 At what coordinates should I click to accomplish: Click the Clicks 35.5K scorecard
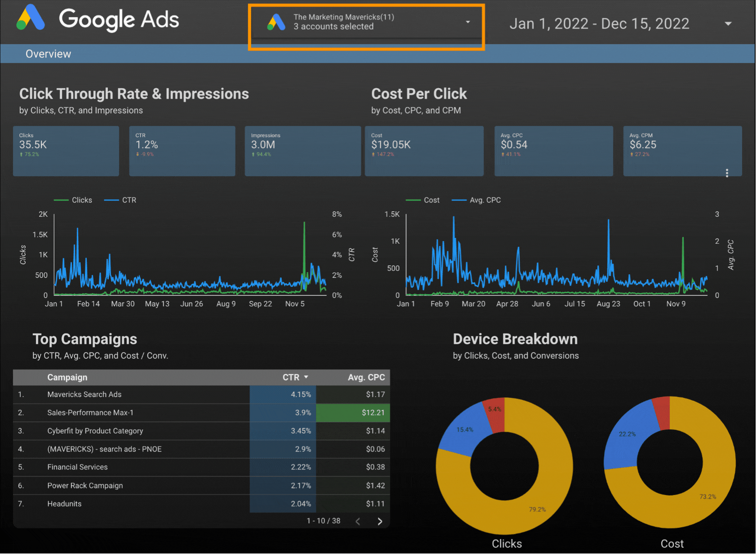(66, 151)
